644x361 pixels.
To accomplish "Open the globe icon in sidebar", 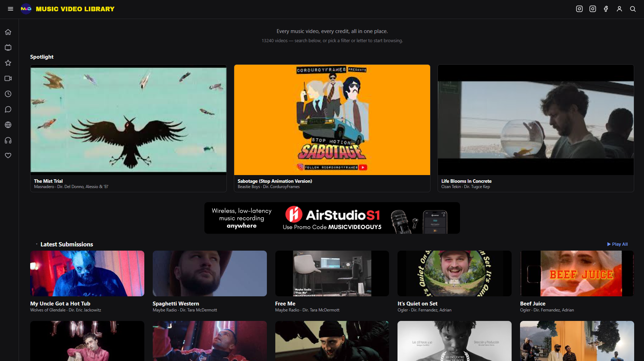I will tap(8, 125).
